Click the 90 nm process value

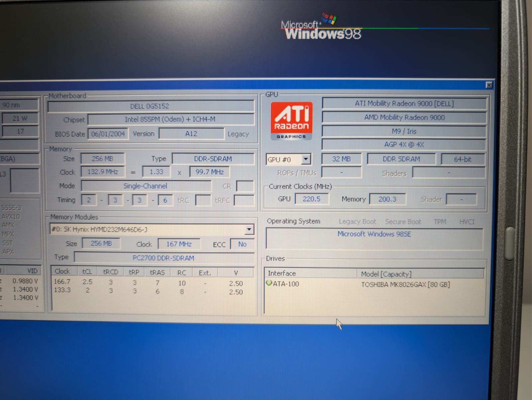click(19, 105)
